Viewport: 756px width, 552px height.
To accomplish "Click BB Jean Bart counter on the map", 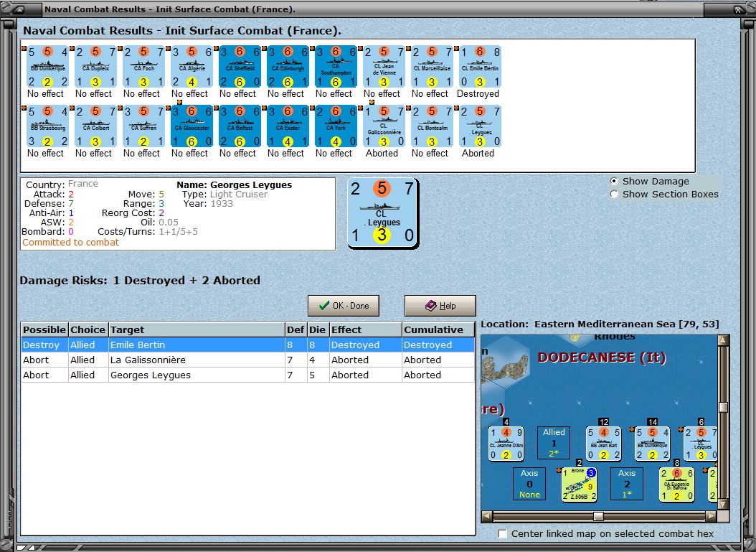I will click(x=604, y=444).
